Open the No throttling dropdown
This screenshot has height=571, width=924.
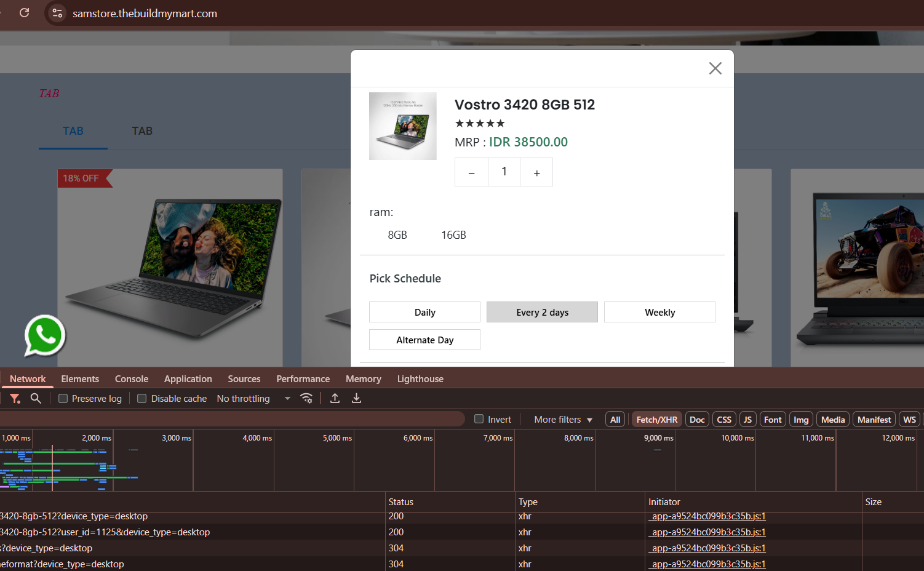tap(253, 399)
